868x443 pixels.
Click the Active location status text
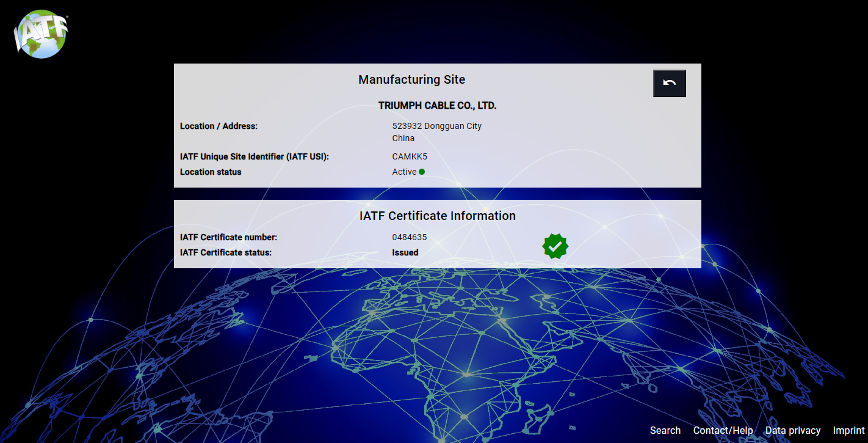pyautogui.click(x=404, y=172)
